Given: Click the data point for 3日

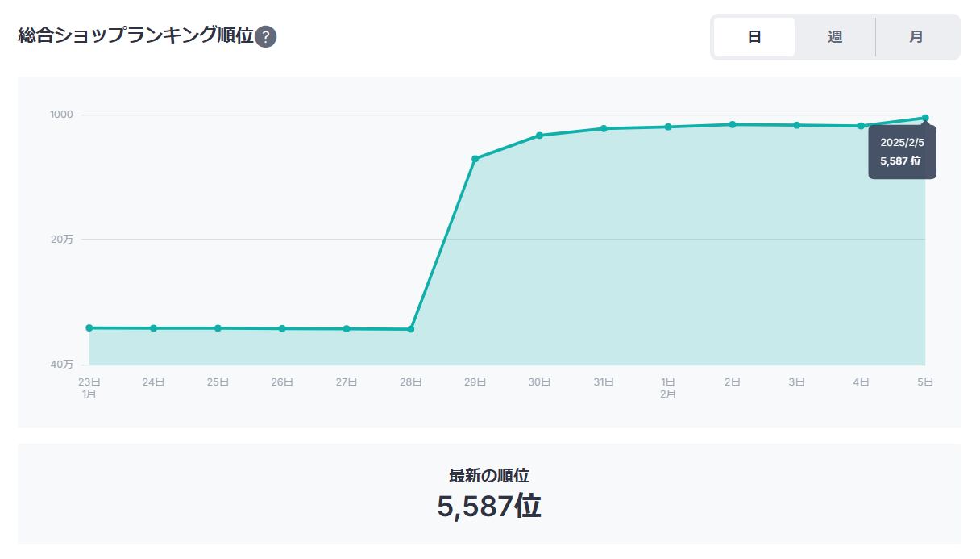Looking at the screenshot, I should point(796,125).
